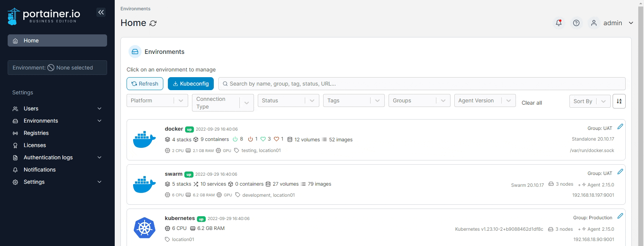Focus the environment search field
The image size is (644, 246).
pyautogui.click(x=422, y=84)
